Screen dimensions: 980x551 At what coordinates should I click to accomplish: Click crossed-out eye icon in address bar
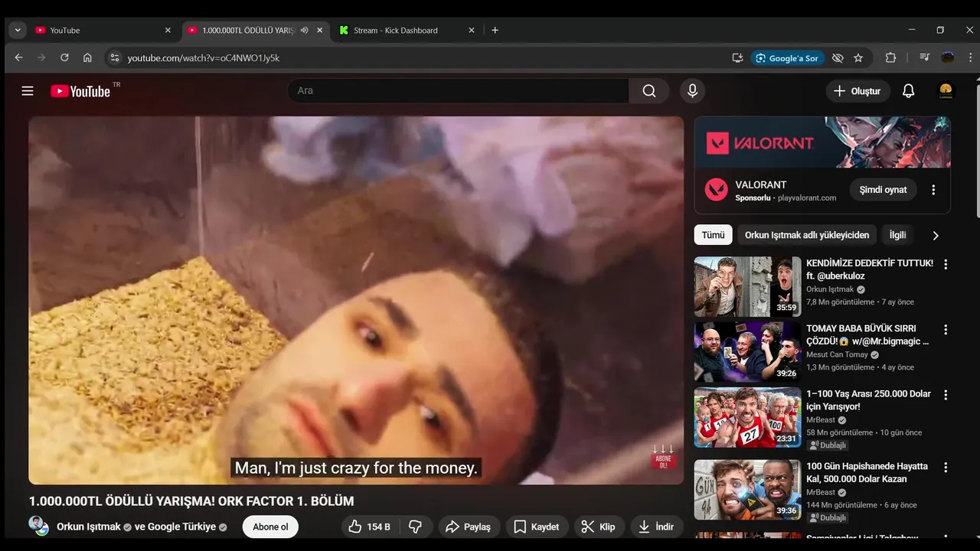tap(838, 57)
